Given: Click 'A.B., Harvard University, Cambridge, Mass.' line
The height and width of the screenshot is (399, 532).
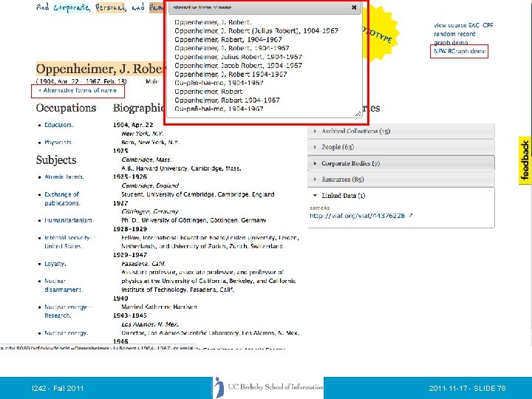Looking at the screenshot, I should click(x=181, y=168).
